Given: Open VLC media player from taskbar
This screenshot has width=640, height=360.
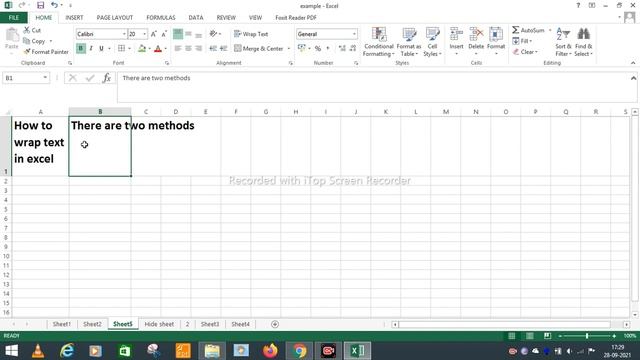Looking at the screenshot, I should [x=38, y=351].
